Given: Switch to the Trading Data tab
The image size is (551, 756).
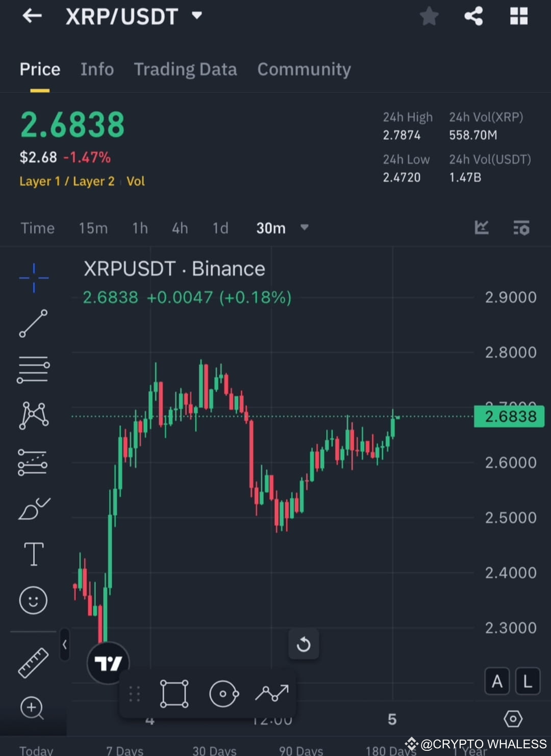Looking at the screenshot, I should [x=185, y=69].
